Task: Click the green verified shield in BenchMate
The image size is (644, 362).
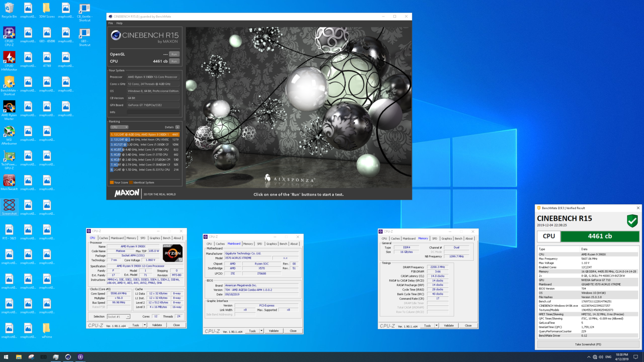Action: coord(632,221)
